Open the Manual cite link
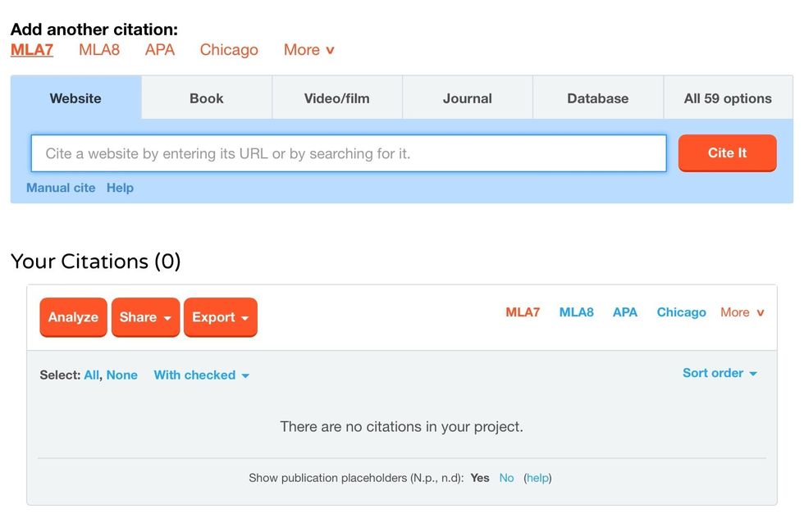 [61, 188]
